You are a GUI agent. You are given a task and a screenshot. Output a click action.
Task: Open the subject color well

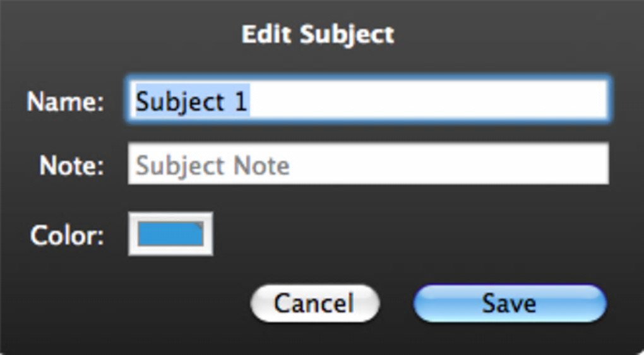point(170,234)
